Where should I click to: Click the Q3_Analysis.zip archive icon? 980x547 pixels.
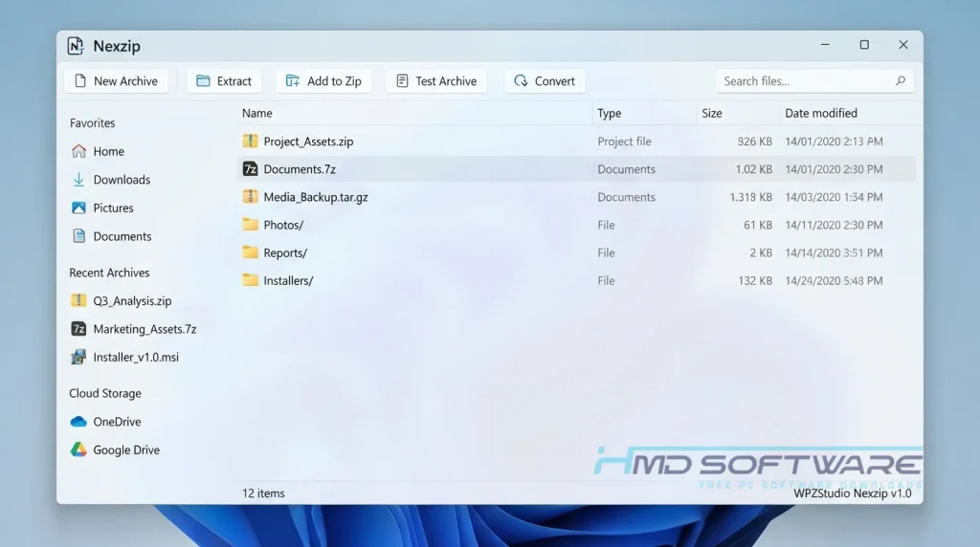coord(78,300)
